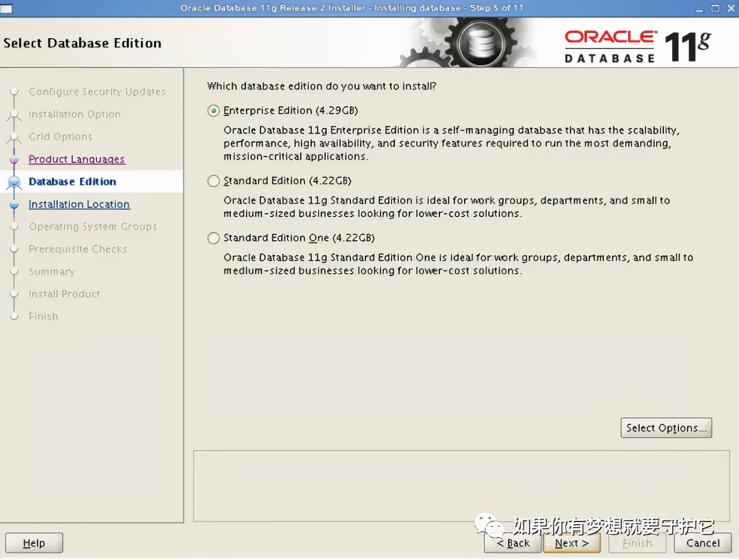Click the Product Languages step bullet
The image size is (739, 560).
tap(14, 160)
